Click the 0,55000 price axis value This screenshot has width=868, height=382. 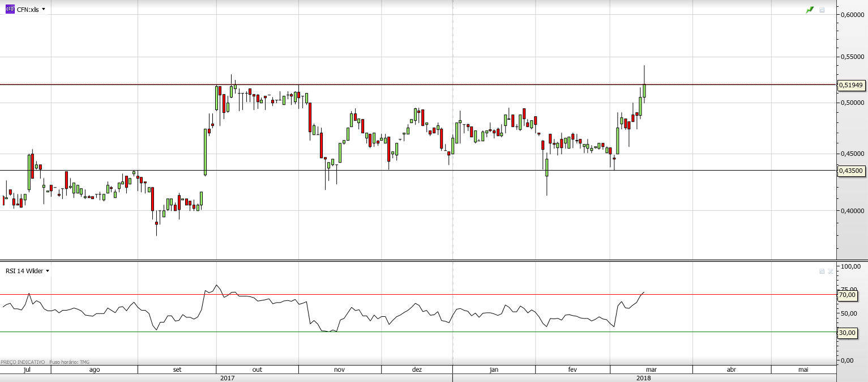pyautogui.click(x=852, y=57)
